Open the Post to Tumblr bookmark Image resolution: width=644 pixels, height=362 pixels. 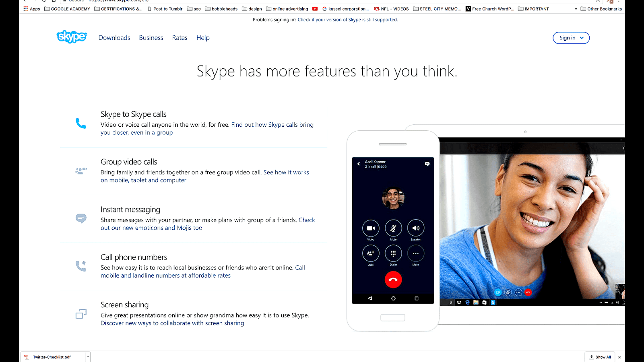pos(165,9)
